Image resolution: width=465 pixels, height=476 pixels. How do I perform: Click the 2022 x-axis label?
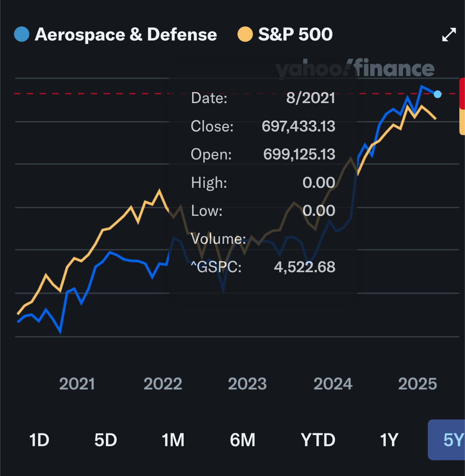[163, 384]
